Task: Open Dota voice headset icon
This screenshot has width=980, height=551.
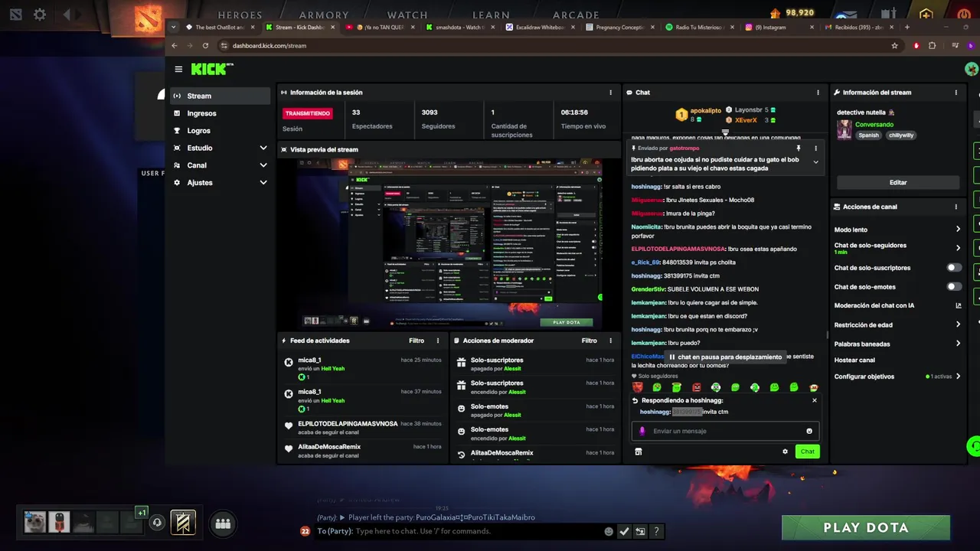Action: [x=157, y=523]
